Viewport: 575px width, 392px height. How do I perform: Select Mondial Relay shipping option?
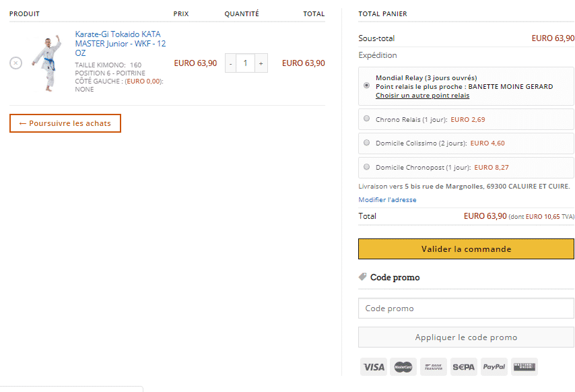[366, 85]
